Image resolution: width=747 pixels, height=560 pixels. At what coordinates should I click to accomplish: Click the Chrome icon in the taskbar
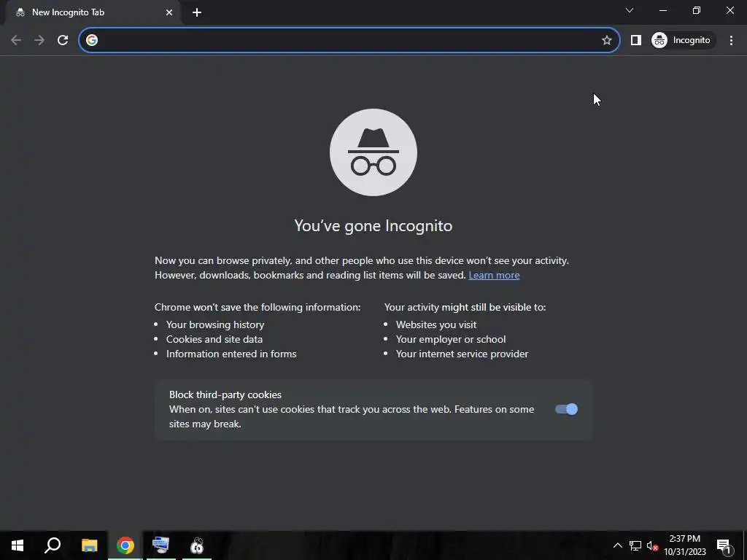(x=125, y=545)
